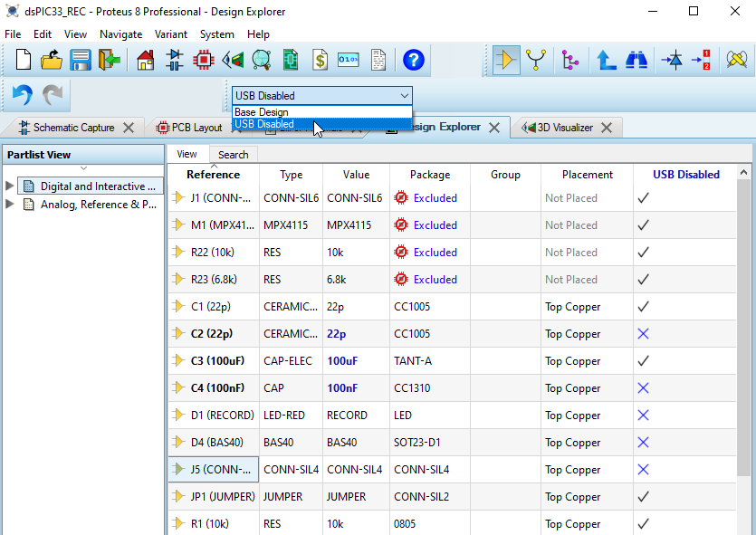756x535 pixels.
Task: Open the 3D Visualizer eye icon
Action: click(233, 60)
